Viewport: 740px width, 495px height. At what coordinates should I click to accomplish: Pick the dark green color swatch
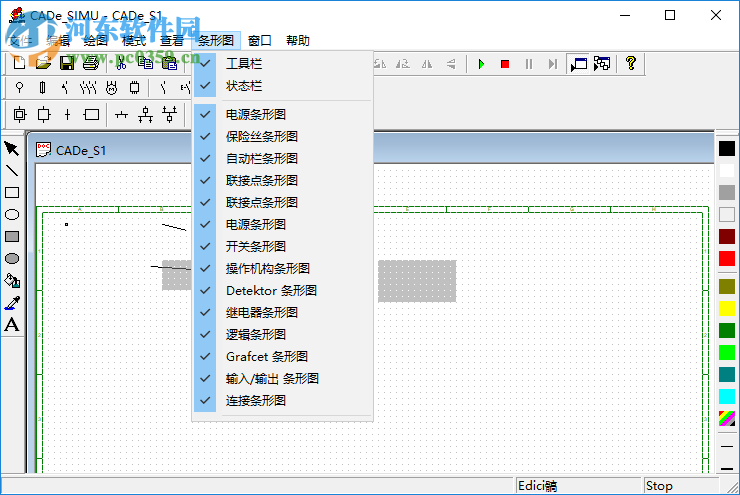coord(727,330)
